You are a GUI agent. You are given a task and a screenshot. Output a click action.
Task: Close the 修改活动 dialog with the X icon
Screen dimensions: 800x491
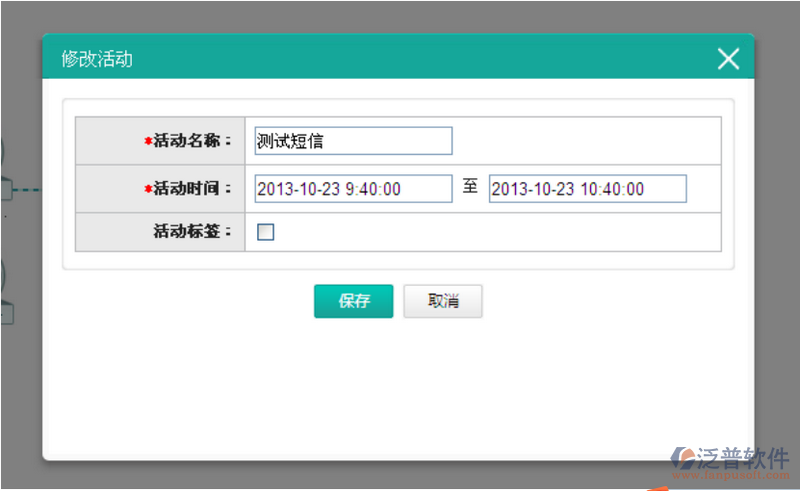[728, 59]
